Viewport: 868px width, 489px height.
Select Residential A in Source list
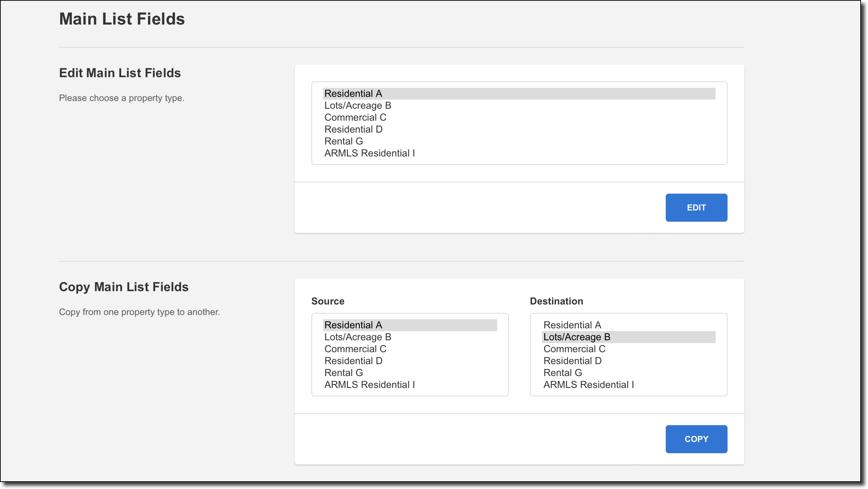[x=410, y=325]
